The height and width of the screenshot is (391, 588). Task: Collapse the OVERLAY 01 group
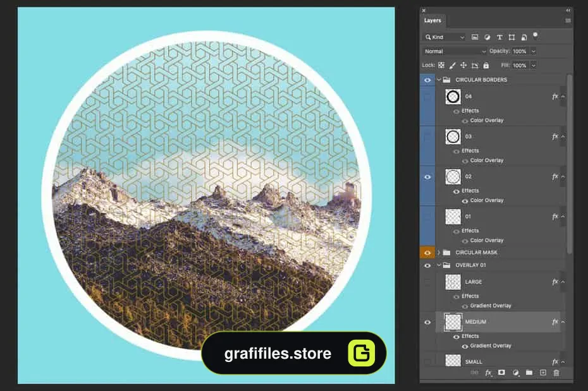[438, 265]
